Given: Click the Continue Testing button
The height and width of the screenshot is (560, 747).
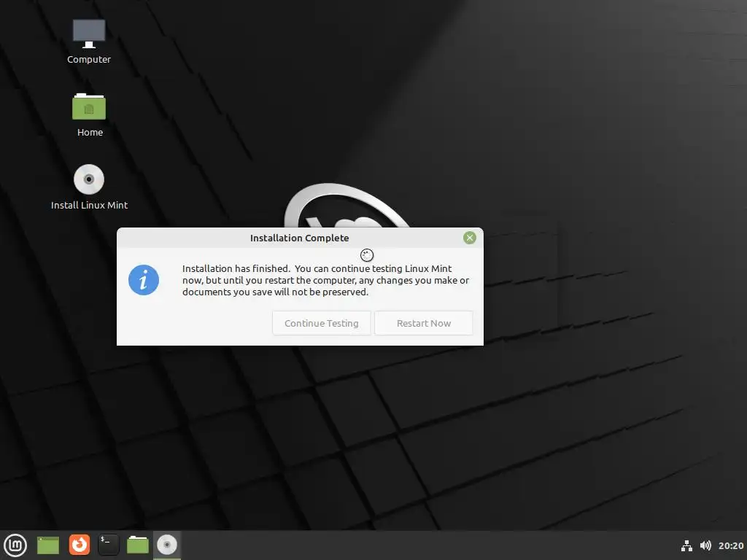Looking at the screenshot, I should tap(322, 323).
